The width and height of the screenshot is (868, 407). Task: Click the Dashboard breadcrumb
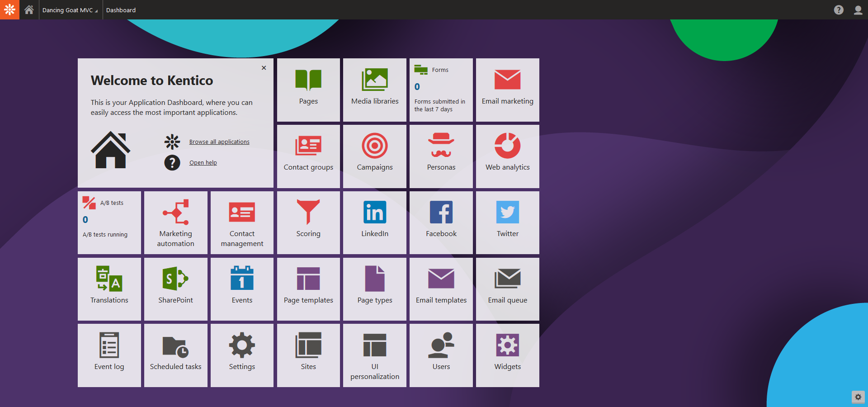(121, 10)
